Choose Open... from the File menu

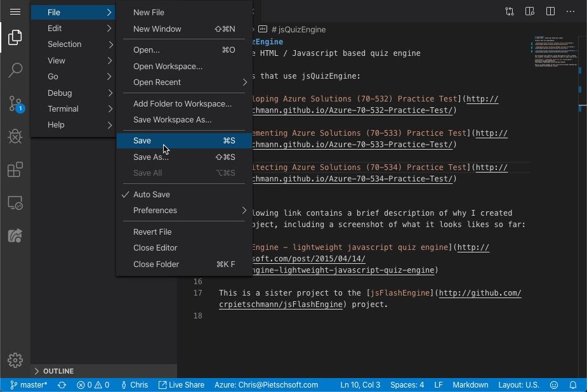(x=184, y=49)
